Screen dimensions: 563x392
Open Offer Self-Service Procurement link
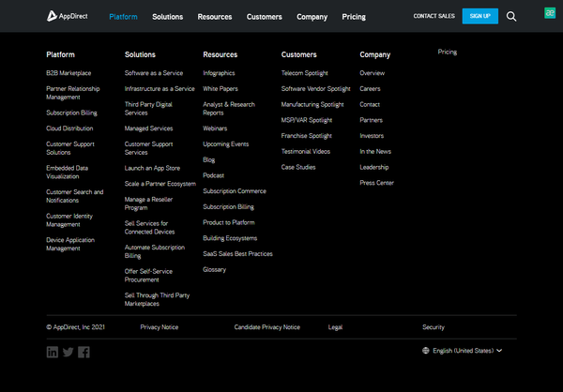point(148,276)
